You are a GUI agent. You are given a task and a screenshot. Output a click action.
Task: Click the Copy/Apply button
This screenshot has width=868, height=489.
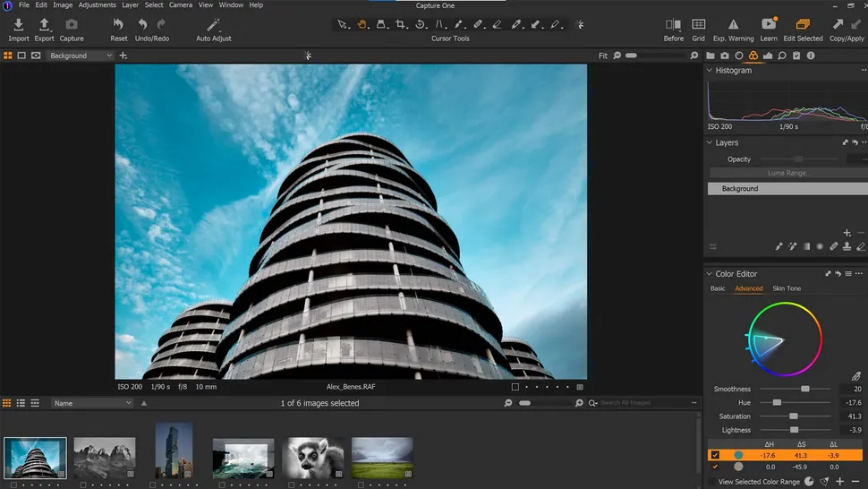click(x=847, y=29)
